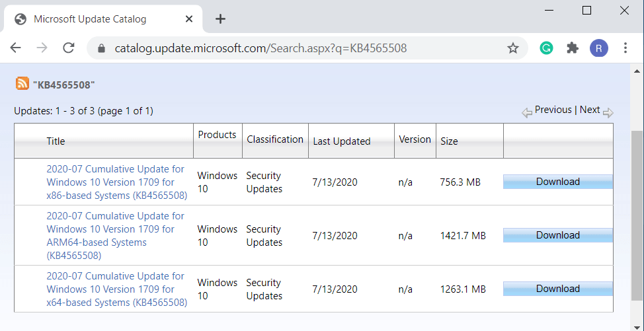Screen dimensions: 644x331
Task: Click the n/a version in the x86 row
Action: tap(405, 182)
